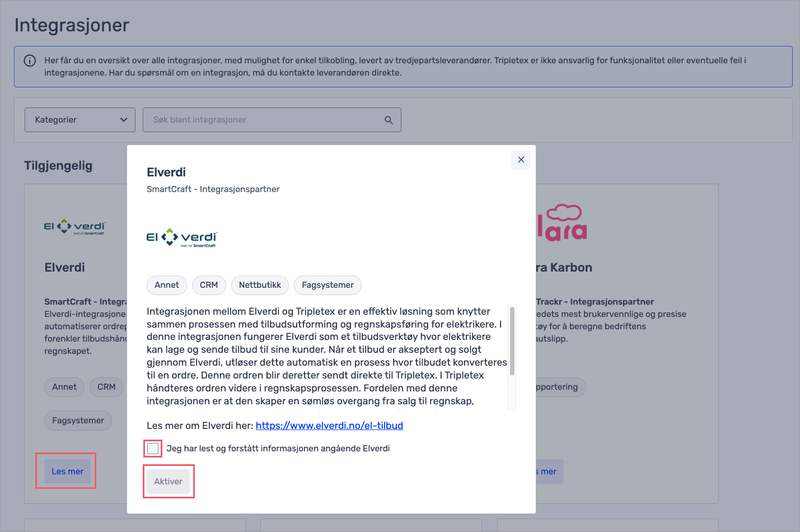The height and width of the screenshot is (532, 800).
Task: Click 'Les mer' on the Elverdi card
Action: 67,472
